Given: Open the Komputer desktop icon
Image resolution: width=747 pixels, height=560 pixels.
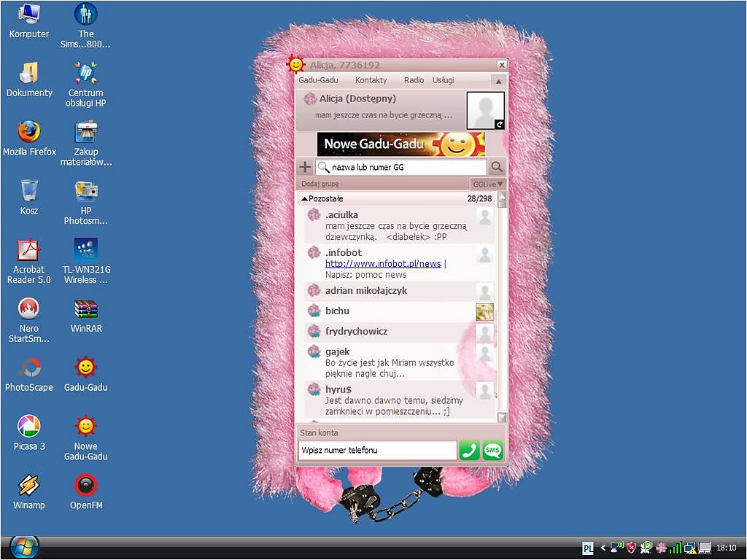Looking at the screenshot, I should [28, 21].
